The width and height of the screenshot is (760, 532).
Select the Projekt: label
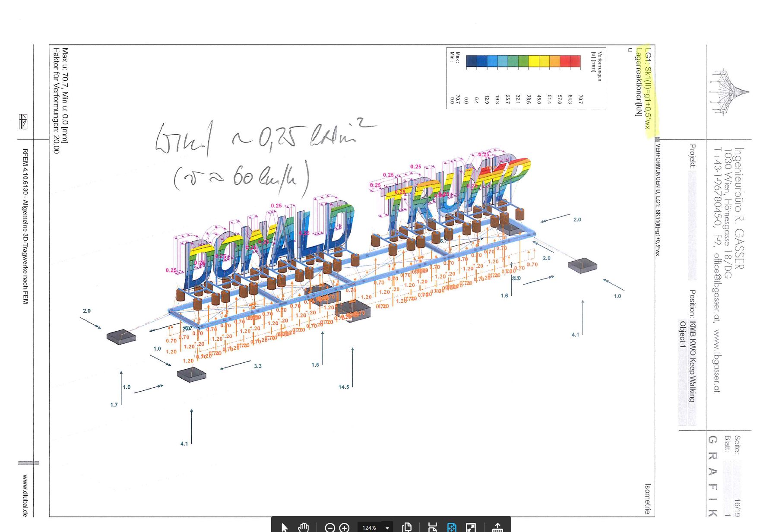pos(693,156)
